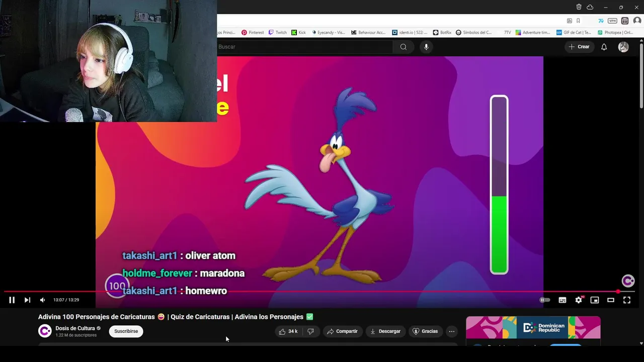644x362 pixels.
Task: Click the RSS feed icon in the address bar
Action: click(x=569, y=21)
